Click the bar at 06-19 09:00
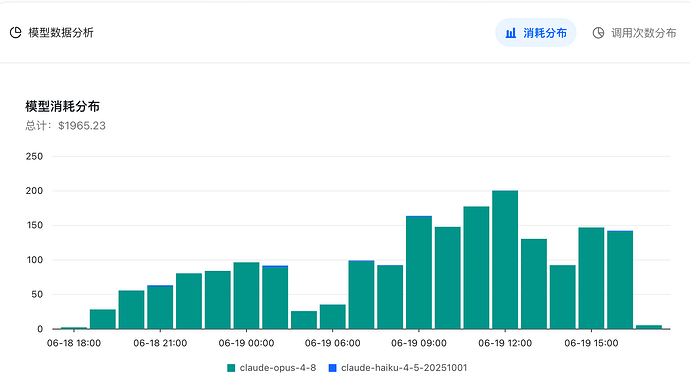The width and height of the screenshot is (690, 383). point(419,273)
